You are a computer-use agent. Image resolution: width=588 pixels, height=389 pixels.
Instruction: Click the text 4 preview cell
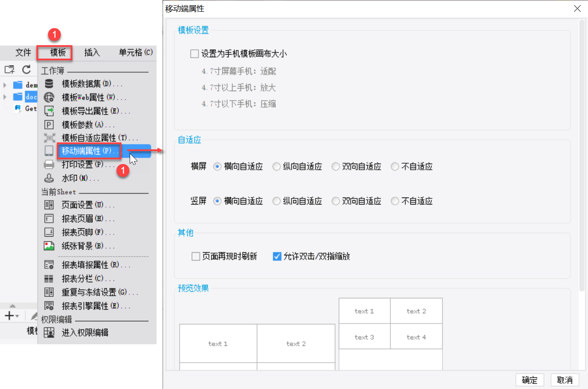coord(416,337)
